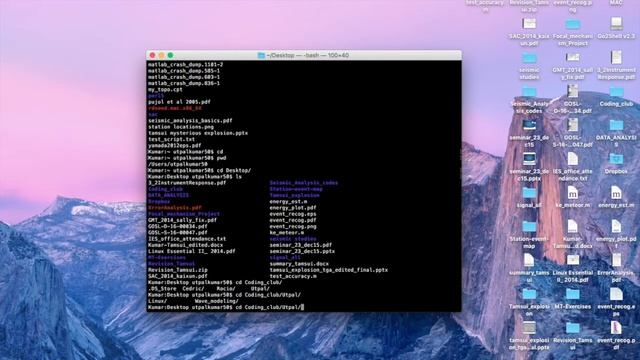This screenshot has width=640, height=360.
Task: Open the Dropbox folder on the desktop
Action: pyautogui.click(x=616, y=159)
